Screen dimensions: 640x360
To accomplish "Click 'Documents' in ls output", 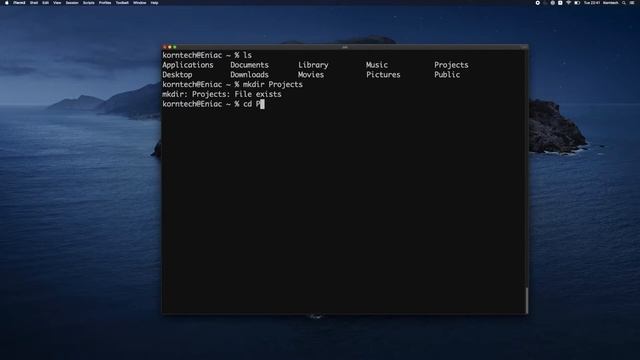I will 249,65.
